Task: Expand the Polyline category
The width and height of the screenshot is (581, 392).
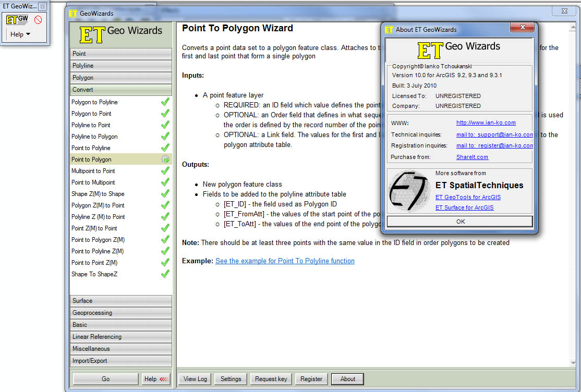Action: pos(121,66)
